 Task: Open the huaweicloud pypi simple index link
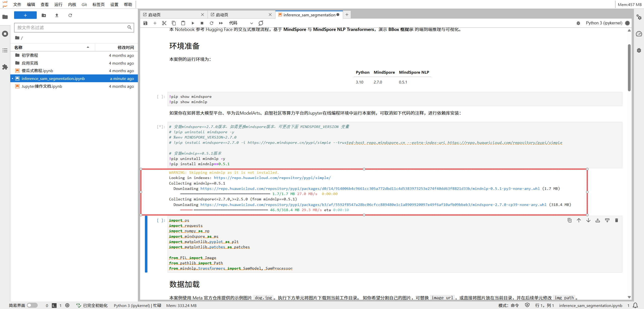(272, 178)
